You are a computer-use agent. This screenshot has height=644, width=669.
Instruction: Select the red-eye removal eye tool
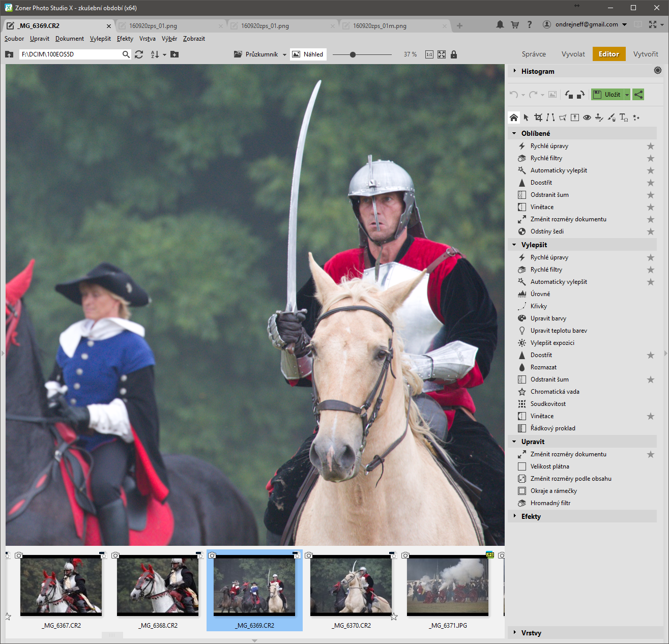tap(587, 118)
